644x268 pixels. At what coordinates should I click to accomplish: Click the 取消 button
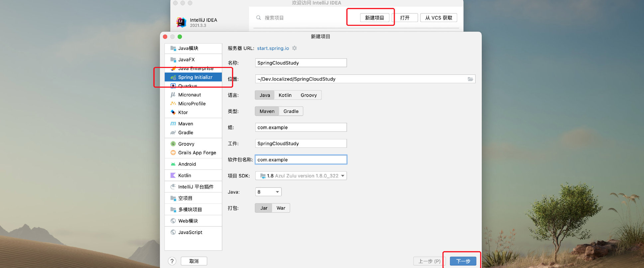pyautogui.click(x=194, y=261)
